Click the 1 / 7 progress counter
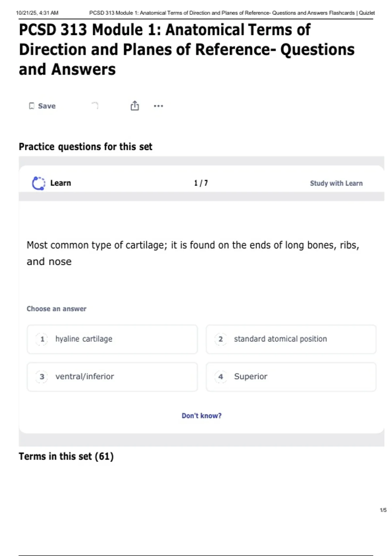This screenshot has height=556, width=392. [x=201, y=183]
